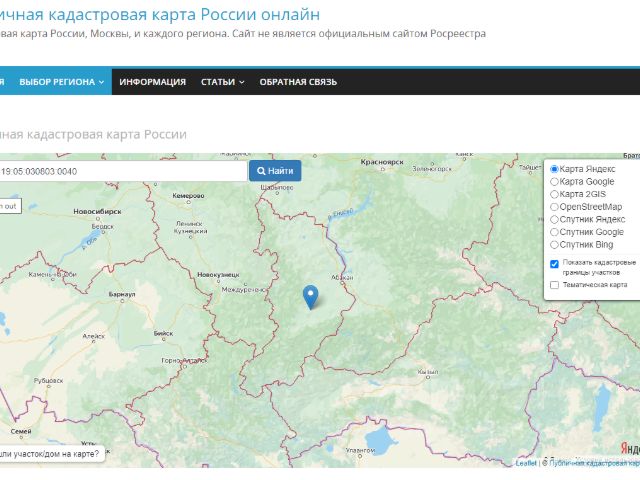Click the Зеленогорск city label on map
Screen dimensions: 640x480
432,169
